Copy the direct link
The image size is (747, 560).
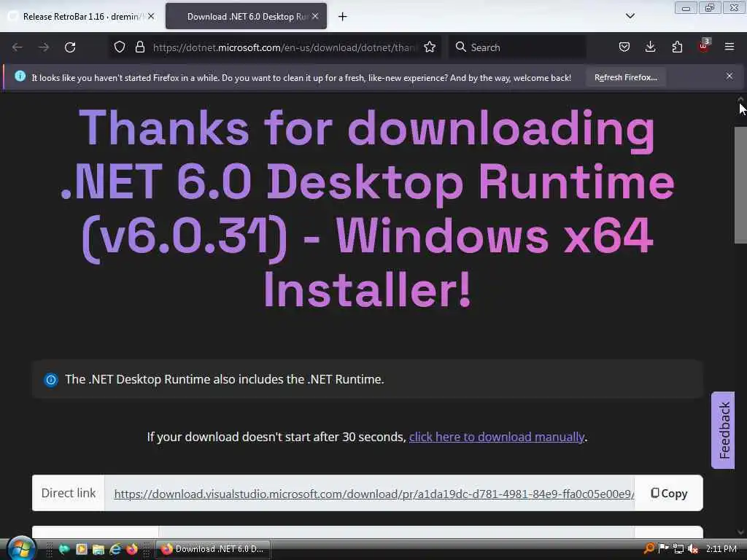(669, 494)
